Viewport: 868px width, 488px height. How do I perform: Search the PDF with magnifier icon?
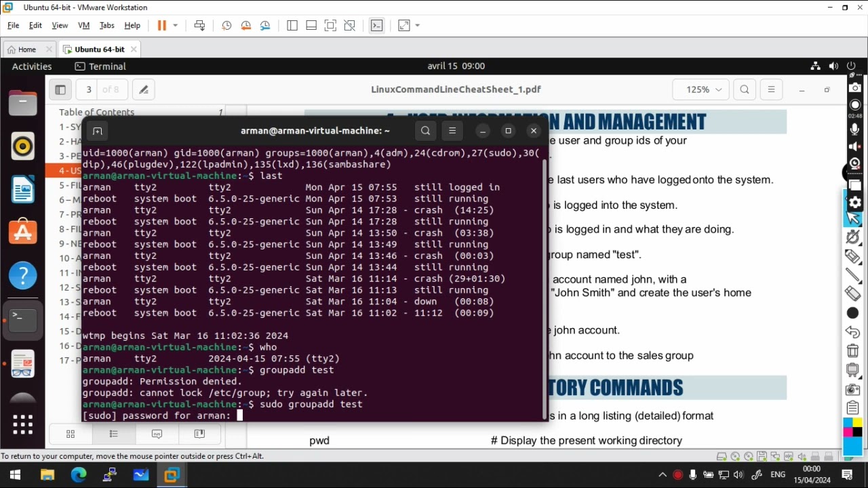(745, 89)
